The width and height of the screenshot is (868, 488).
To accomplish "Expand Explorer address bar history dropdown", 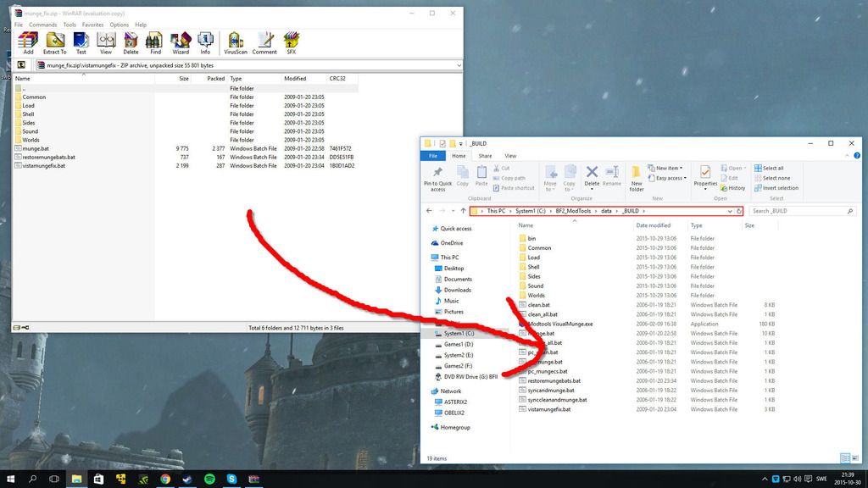I will pyautogui.click(x=730, y=211).
